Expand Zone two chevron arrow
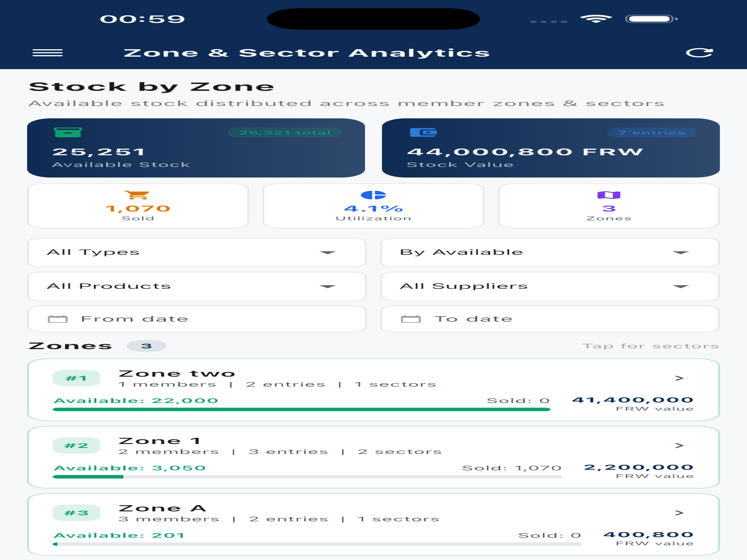Image resolution: width=747 pixels, height=560 pixels. (x=679, y=378)
